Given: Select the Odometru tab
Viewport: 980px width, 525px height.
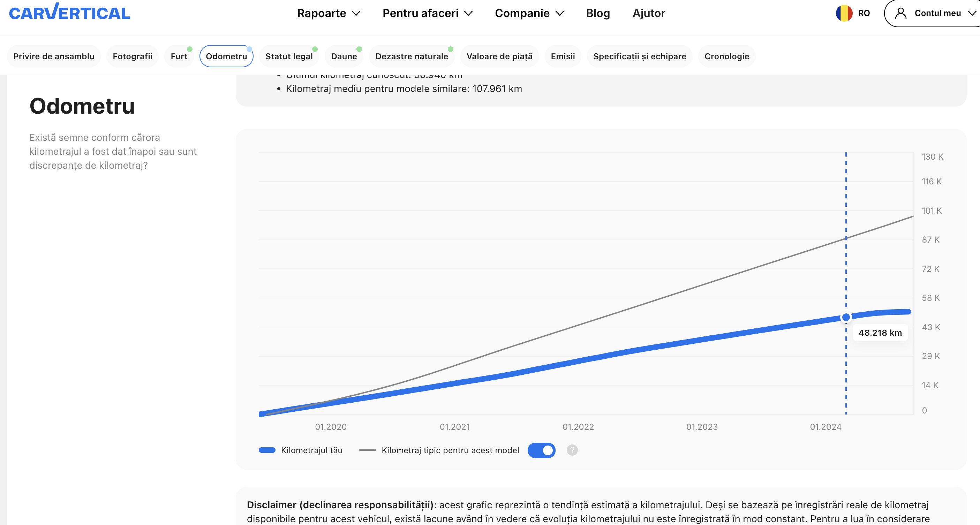Looking at the screenshot, I should [226, 56].
